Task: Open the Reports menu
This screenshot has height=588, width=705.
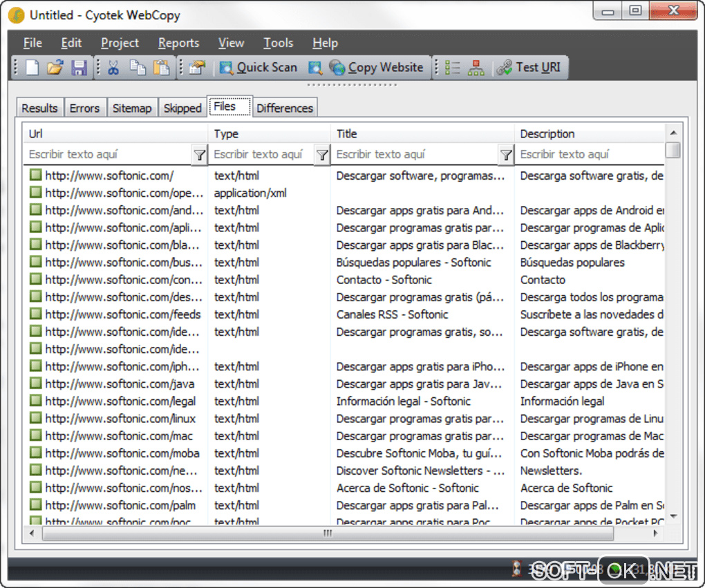Action: (x=178, y=43)
